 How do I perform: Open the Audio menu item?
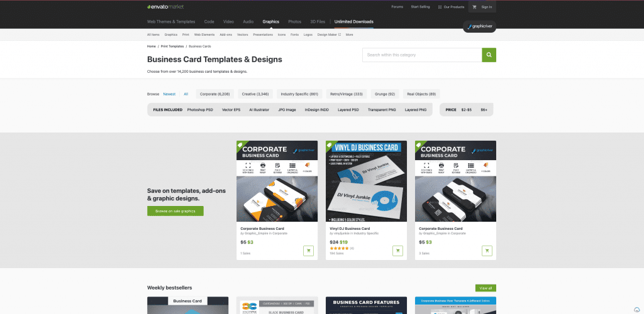(x=248, y=22)
